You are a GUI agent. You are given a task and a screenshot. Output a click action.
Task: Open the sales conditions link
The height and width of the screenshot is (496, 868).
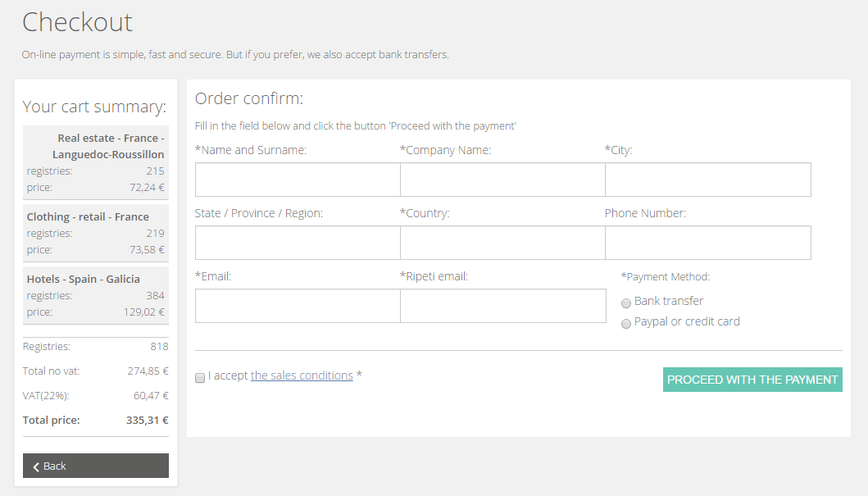pos(302,375)
